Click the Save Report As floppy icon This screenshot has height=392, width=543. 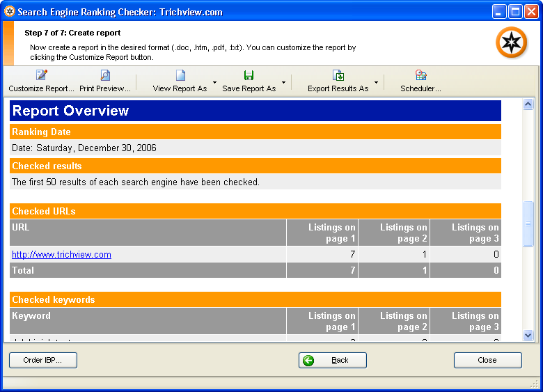coord(249,75)
